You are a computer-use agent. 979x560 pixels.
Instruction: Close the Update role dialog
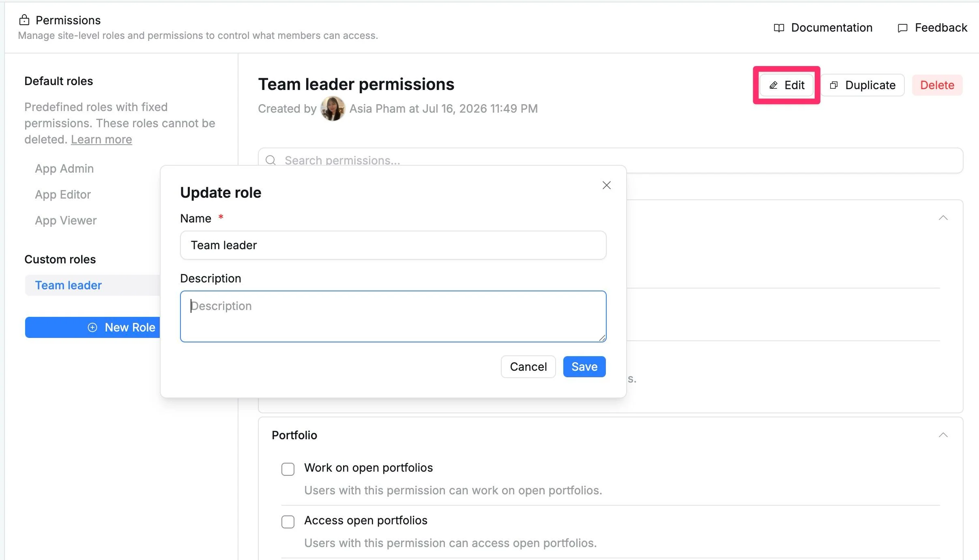pyautogui.click(x=606, y=185)
